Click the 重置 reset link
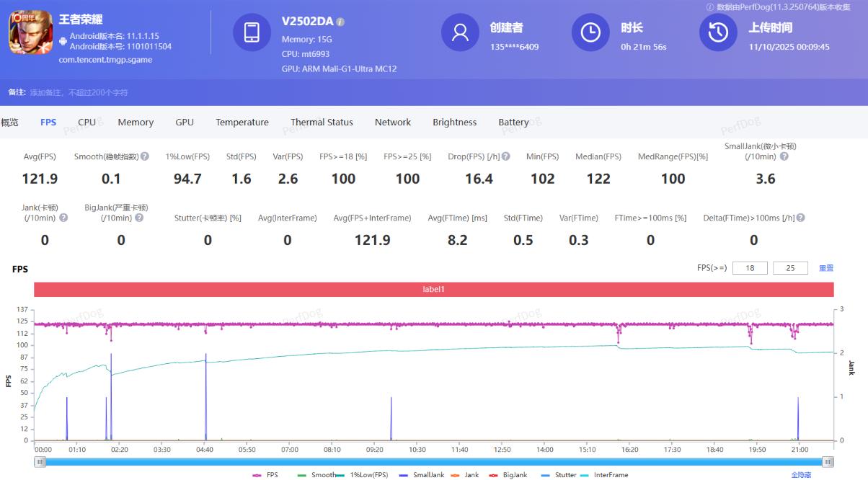The image size is (868, 480). [x=826, y=268]
